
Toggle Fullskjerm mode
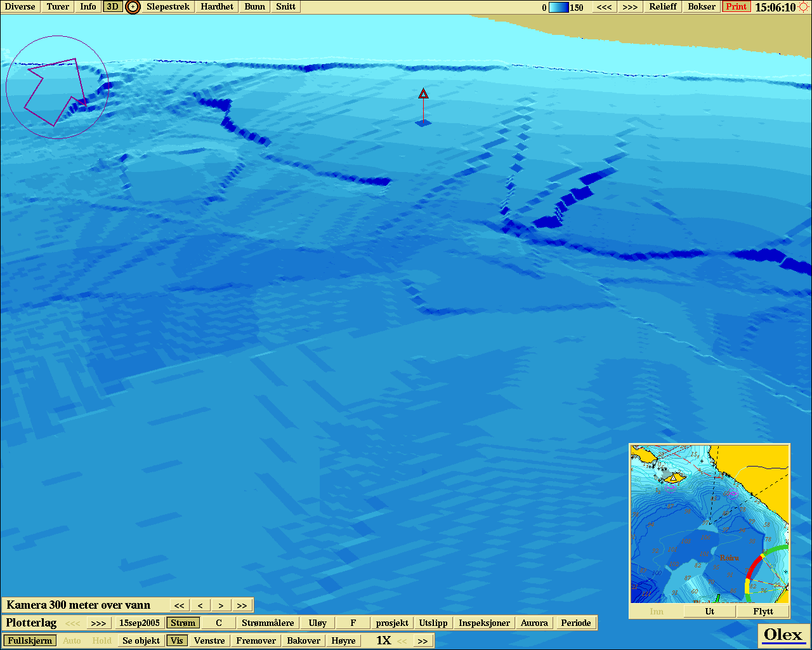coord(30,640)
